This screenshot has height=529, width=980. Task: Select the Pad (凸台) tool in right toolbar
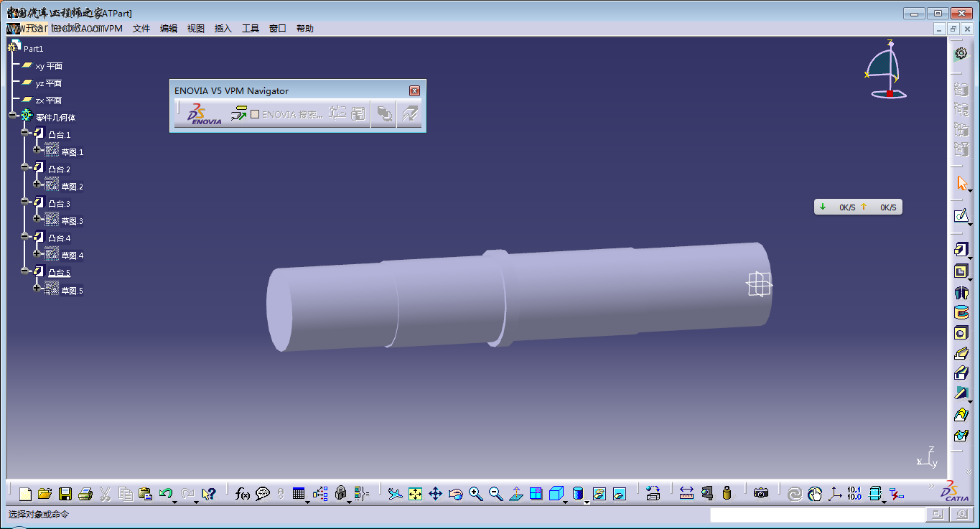[961, 250]
